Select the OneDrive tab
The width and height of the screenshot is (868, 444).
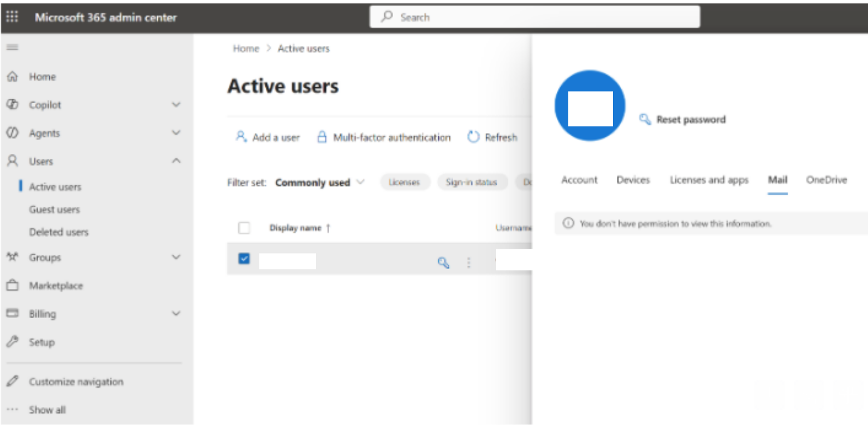point(827,180)
